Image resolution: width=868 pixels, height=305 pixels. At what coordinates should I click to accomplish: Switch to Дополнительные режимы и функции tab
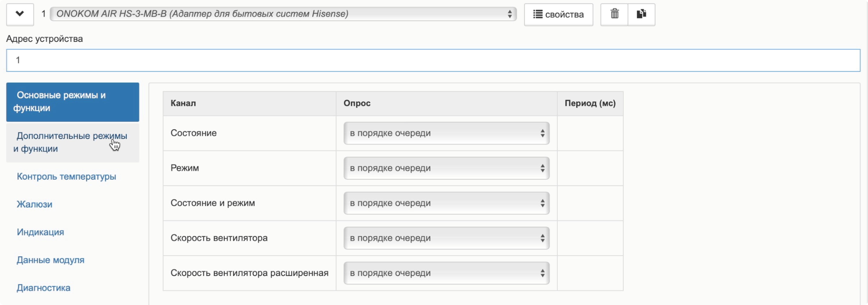point(72,142)
